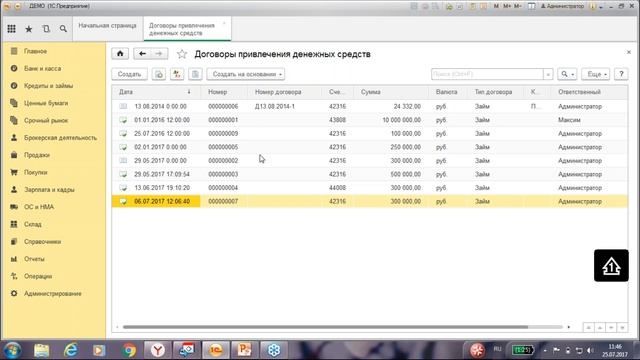The image size is (640, 360).
Task: Go to home page via house button
Action: point(120,53)
